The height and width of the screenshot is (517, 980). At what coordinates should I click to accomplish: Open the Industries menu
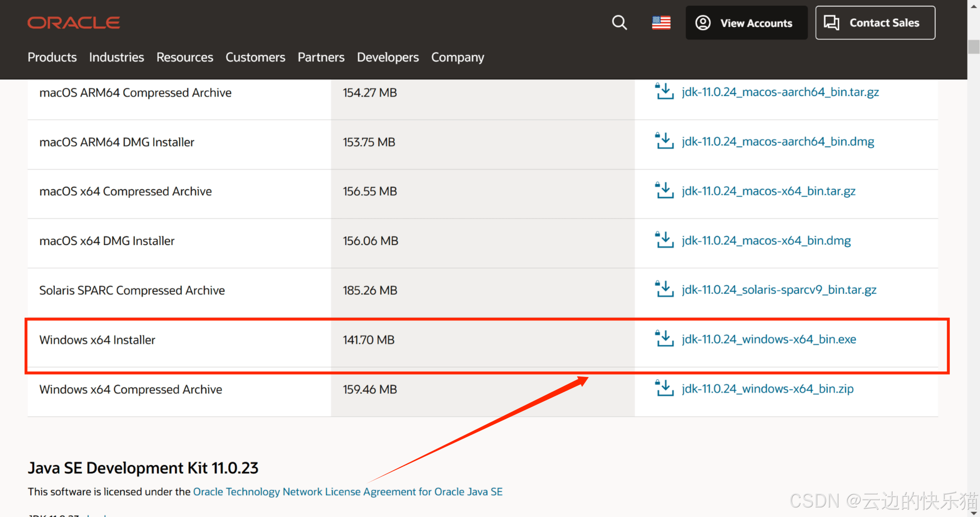[116, 57]
